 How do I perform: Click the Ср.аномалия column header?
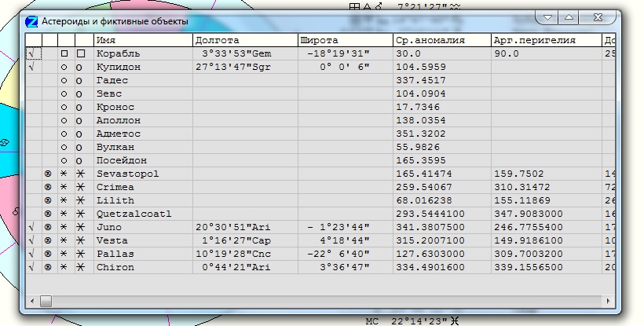click(x=441, y=40)
